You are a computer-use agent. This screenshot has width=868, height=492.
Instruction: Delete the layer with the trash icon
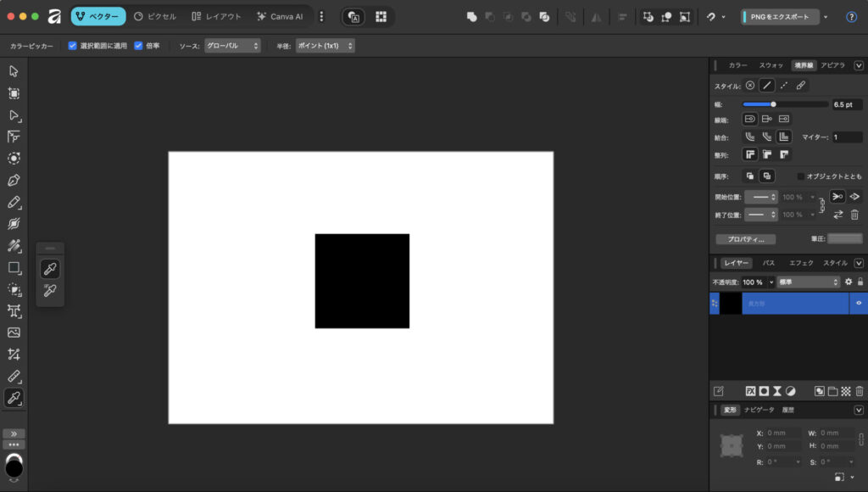(x=859, y=391)
